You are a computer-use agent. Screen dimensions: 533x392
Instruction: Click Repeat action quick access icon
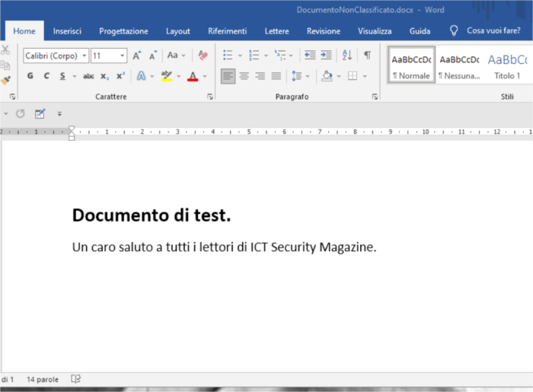[21, 113]
